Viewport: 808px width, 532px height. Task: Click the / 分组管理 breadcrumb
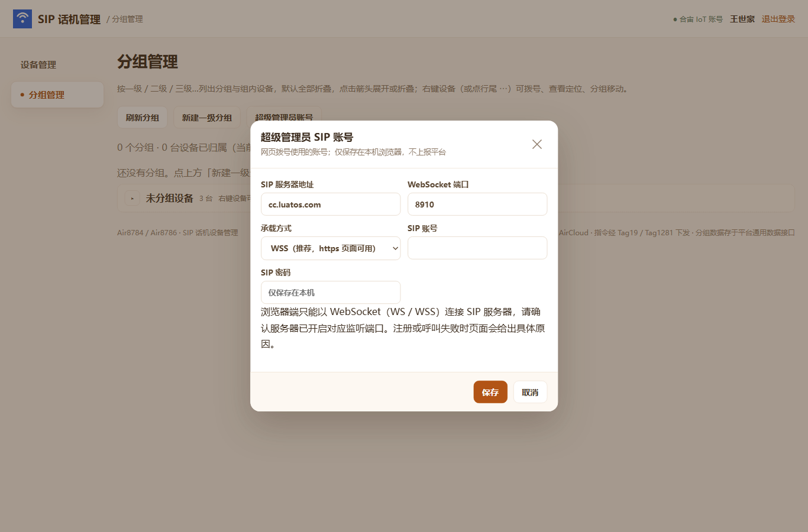tap(125, 19)
